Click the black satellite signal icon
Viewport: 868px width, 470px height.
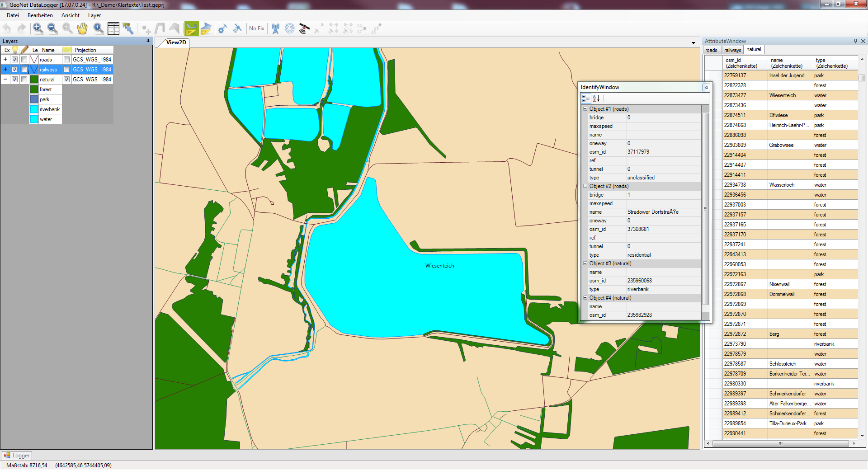(x=304, y=28)
